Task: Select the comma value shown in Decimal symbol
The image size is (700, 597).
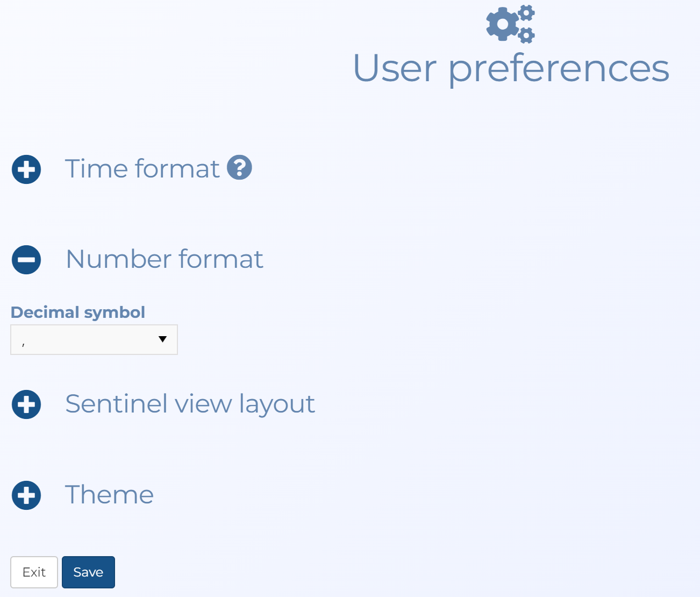Action: (x=24, y=342)
